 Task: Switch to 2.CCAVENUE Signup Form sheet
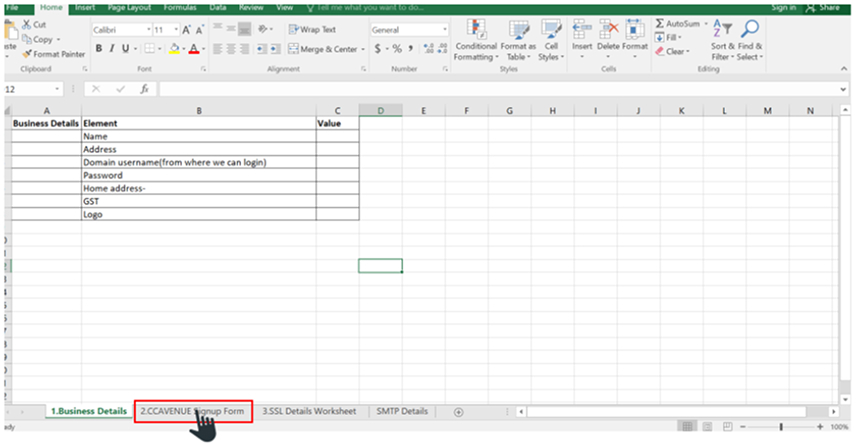tap(192, 411)
